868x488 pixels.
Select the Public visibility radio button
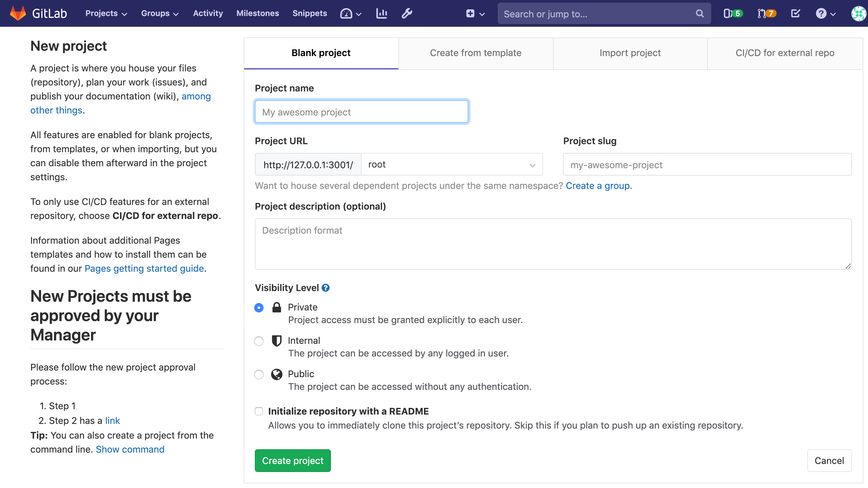[x=259, y=375]
